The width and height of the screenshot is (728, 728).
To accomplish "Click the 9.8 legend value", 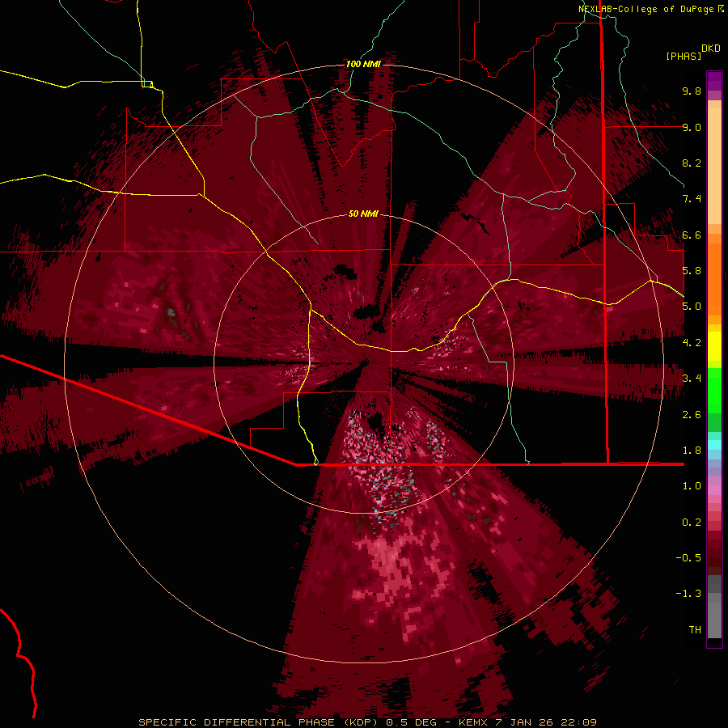I will click(x=692, y=91).
